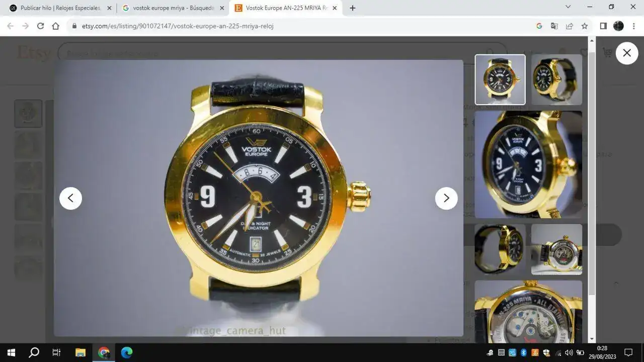644x362 pixels.
Task: Switch to the Publicar hilo tab
Action: (x=59, y=8)
